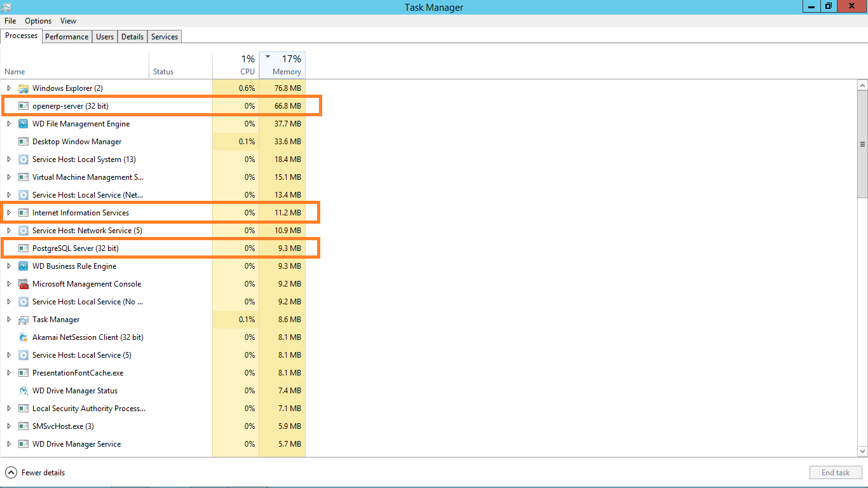Click the scrollbar down arrow
Viewport: 868px width, 488px height.
862,451
